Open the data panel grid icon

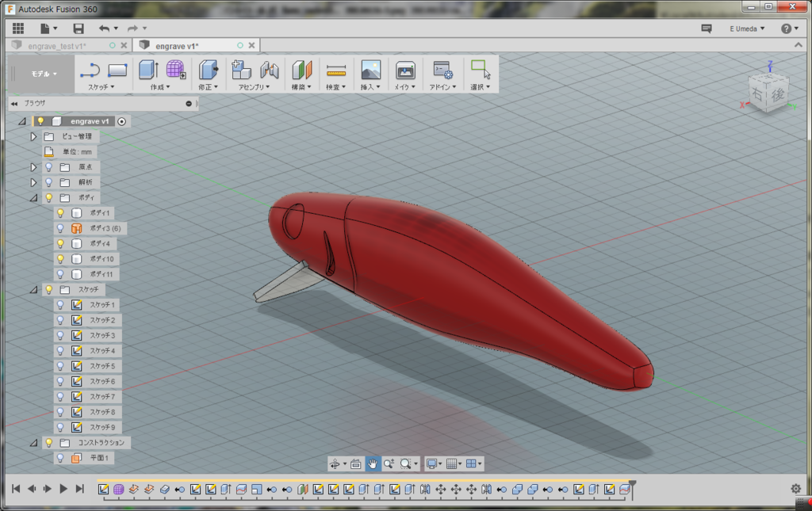click(x=18, y=29)
